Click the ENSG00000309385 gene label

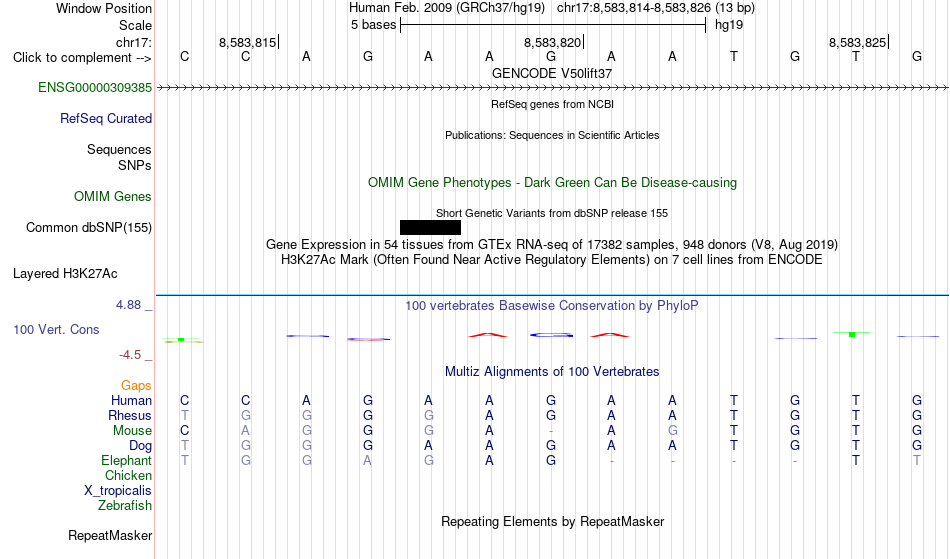[95, 88]
